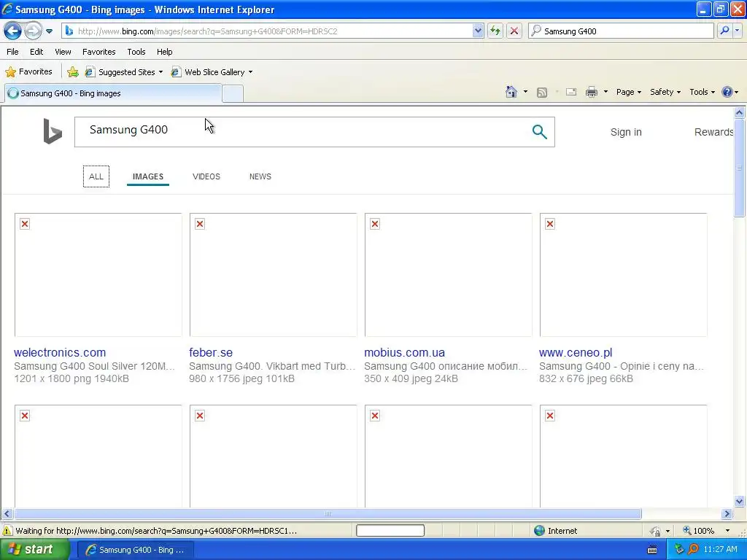Click the browser Forward arrow button
Screen dimensions: 747x560
point(32,31)
